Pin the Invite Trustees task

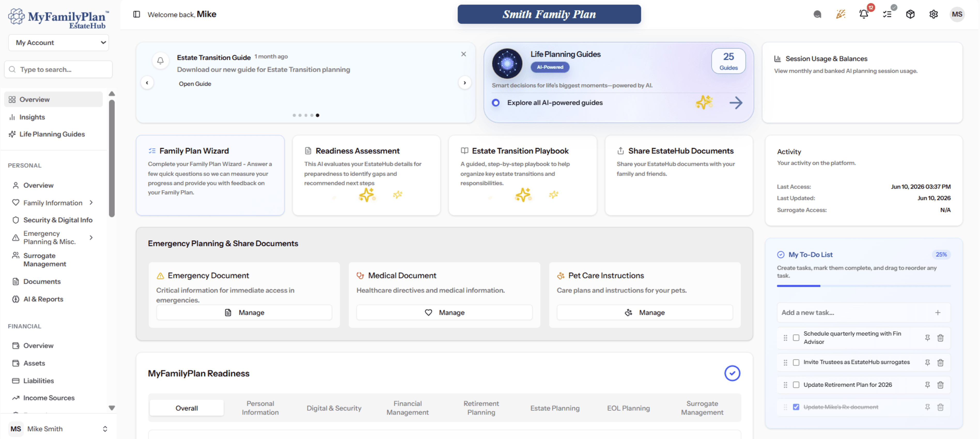[x=928, y=362]
